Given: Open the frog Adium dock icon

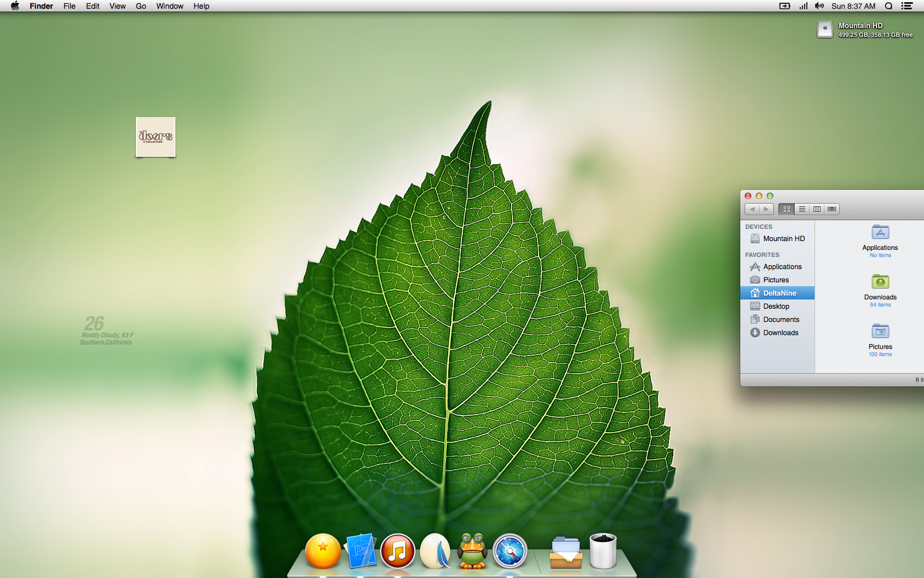Looking at the screenshot, I should click(x=472, y=551).
